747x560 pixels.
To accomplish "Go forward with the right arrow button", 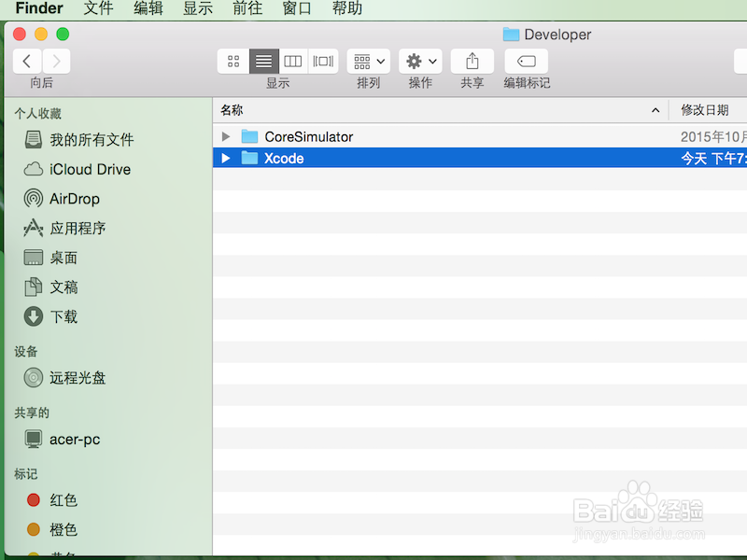I will (x=56, y=61).
